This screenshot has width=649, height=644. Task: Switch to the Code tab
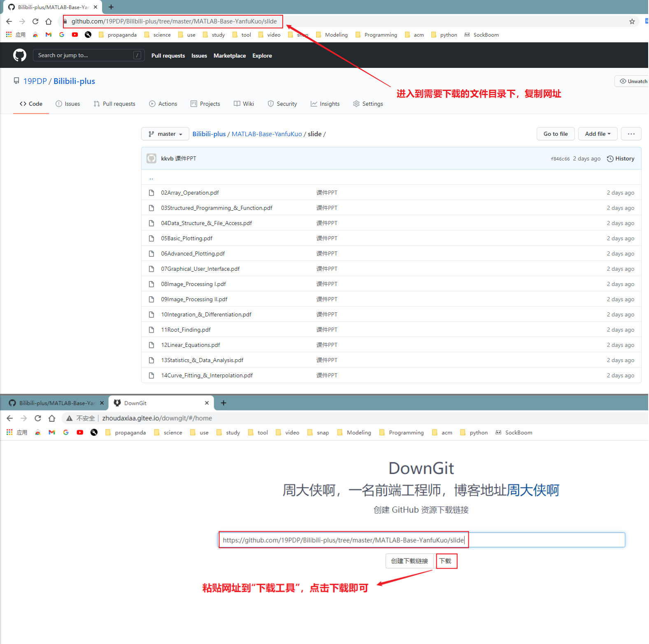31,104
